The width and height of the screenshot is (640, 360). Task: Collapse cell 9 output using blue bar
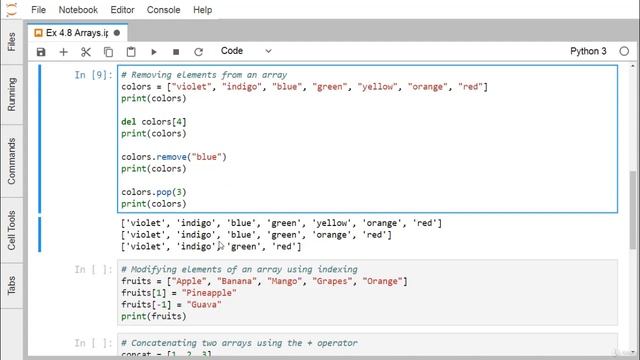(x=40, y=235)
